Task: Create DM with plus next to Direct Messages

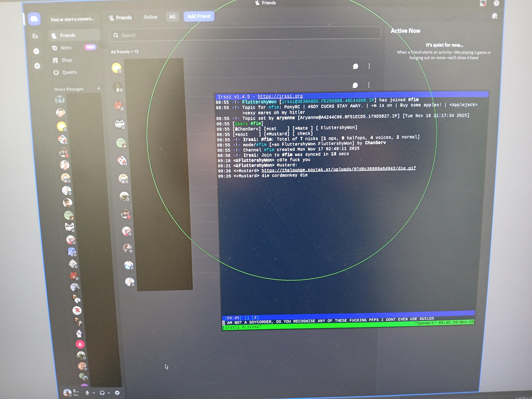Action: (99, 89)
